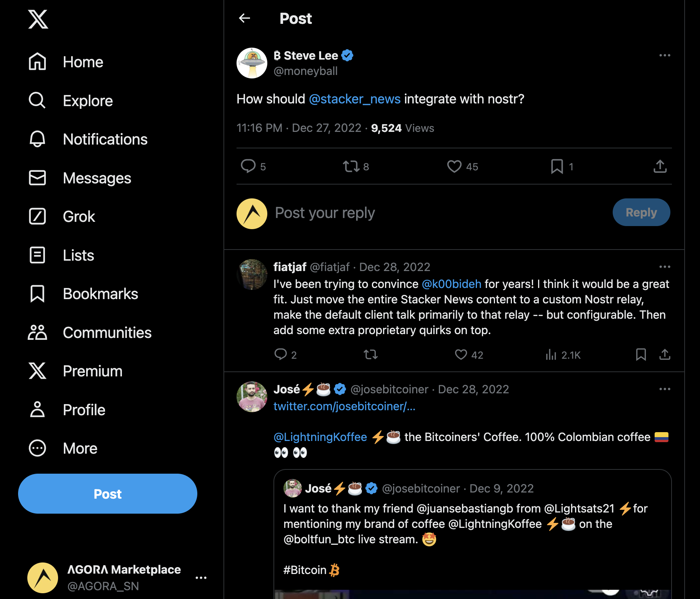Viewport: 700px width, 599px height.
Task: Expand AGORA Marketplace account menu
Action: point(201,577)
